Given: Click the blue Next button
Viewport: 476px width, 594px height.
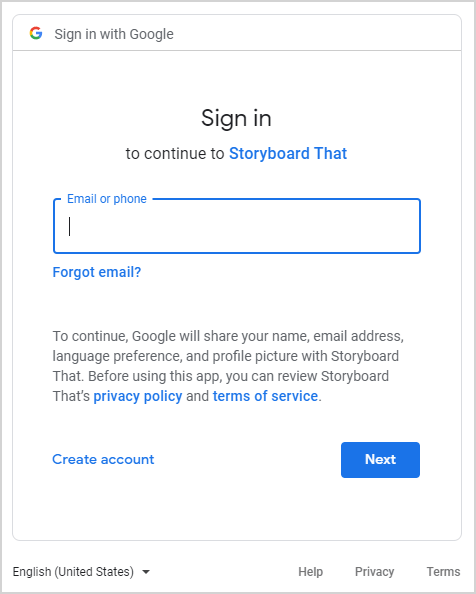Looking at the screenshot, I should pos(380,460).
